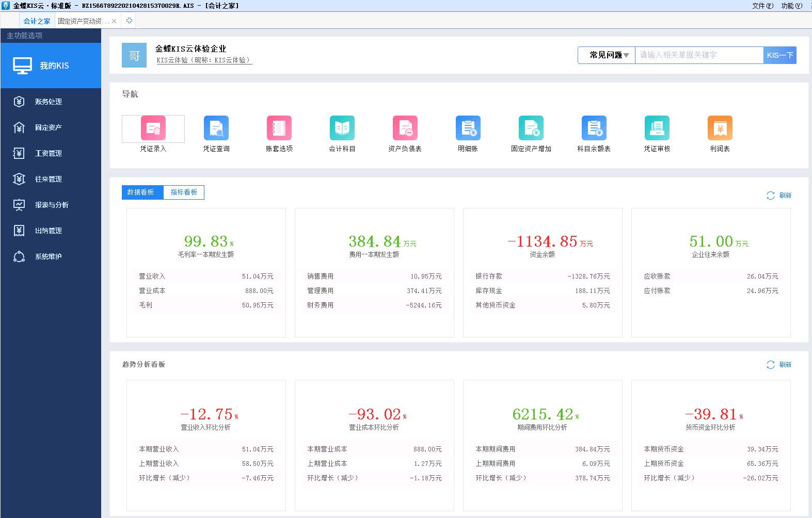Open 会计科目 accounts icon
812x518 pixels.
click(342, 128)
